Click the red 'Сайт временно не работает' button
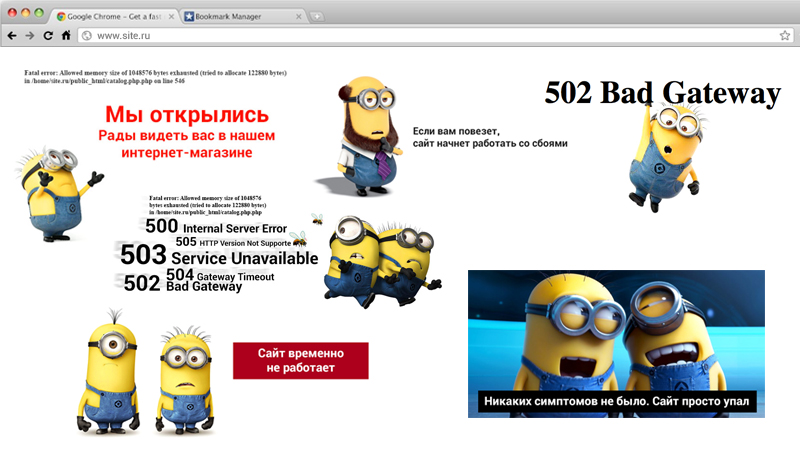 click(301, 360)
